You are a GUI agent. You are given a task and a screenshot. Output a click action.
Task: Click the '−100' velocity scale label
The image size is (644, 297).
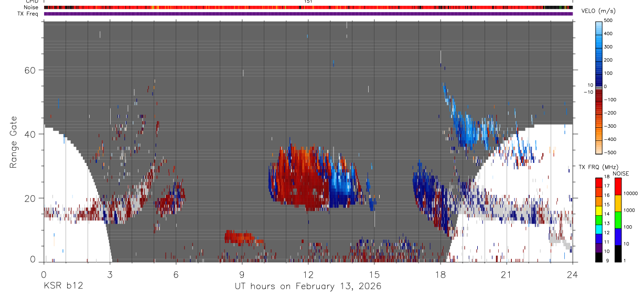[x=609, y=100]
